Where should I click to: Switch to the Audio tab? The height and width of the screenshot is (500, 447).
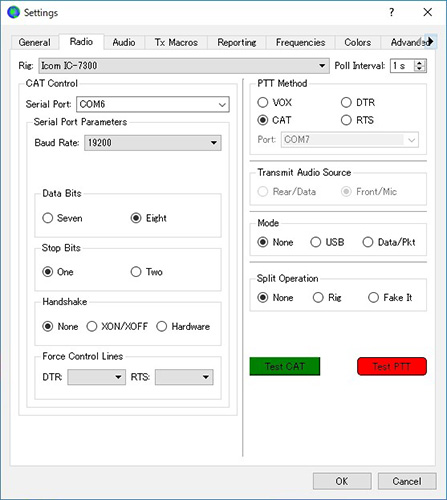point(124,42)
